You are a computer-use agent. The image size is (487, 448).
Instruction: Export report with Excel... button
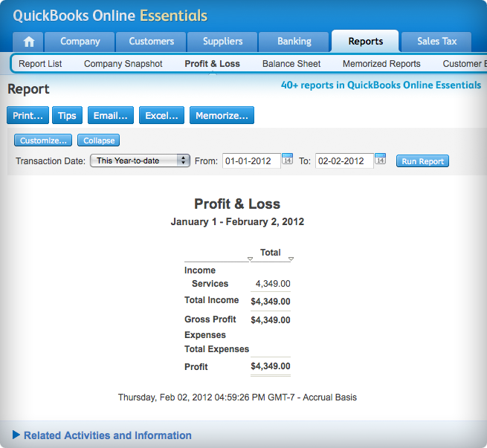point(161,115)
